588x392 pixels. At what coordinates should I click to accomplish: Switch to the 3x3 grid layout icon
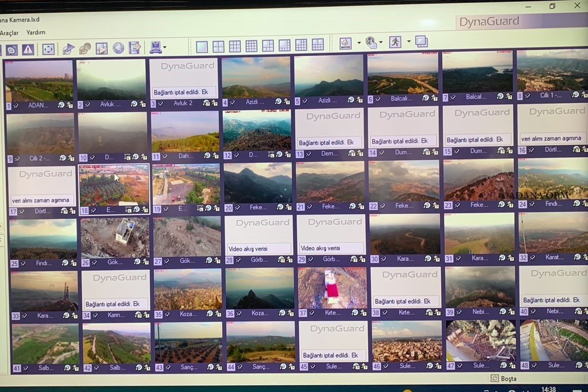235,46
